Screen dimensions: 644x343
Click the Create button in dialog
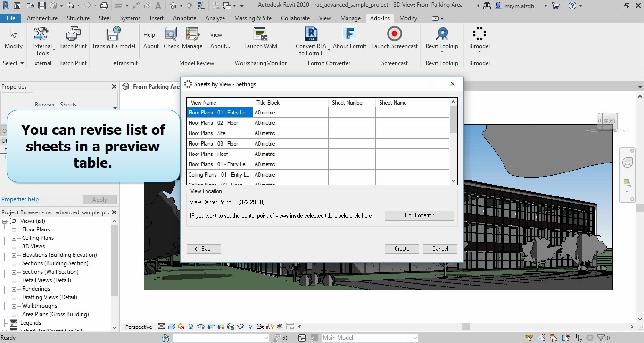pos(402,249)
